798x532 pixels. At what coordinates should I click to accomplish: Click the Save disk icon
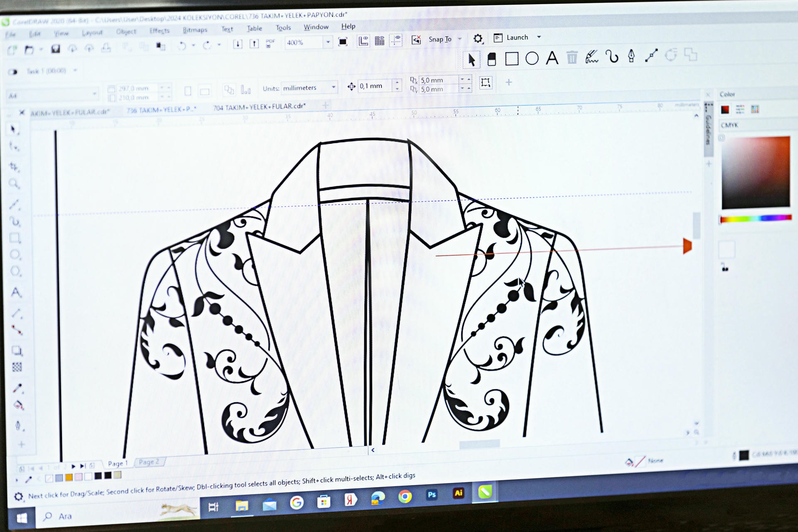click(x=55, y=49)
